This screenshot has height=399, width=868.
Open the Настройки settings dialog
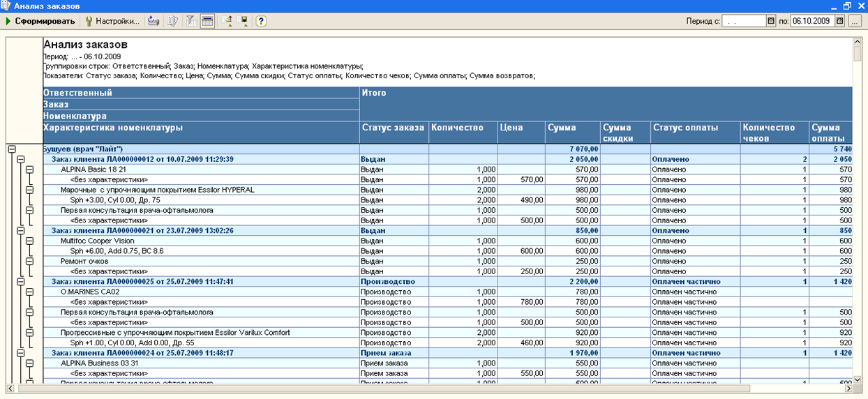coord(112,21)
